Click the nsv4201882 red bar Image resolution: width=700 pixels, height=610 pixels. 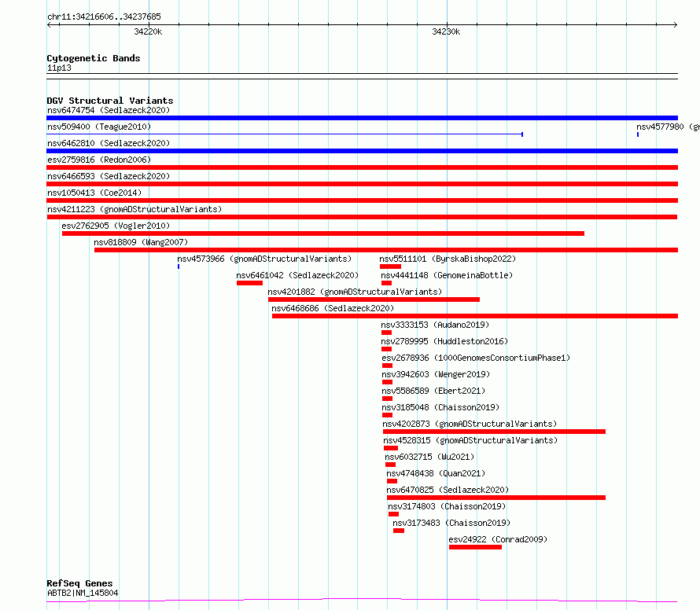tap(374, 299)
